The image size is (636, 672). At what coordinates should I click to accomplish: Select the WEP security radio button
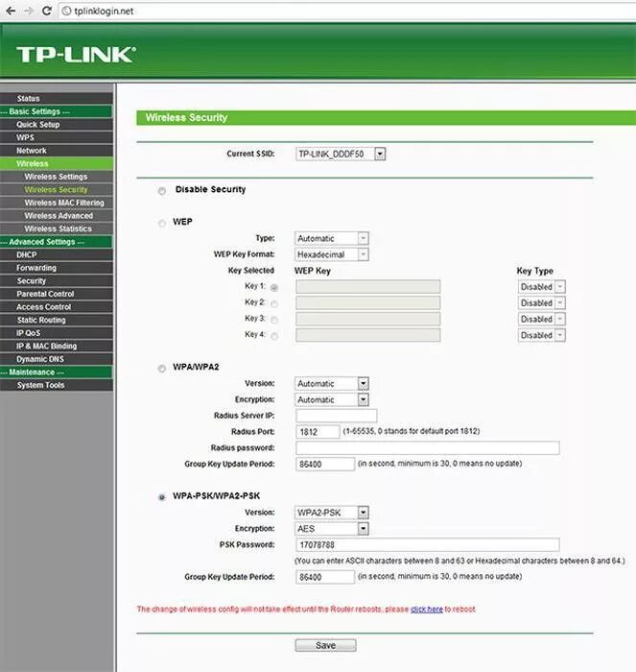[x=162, y=223]
